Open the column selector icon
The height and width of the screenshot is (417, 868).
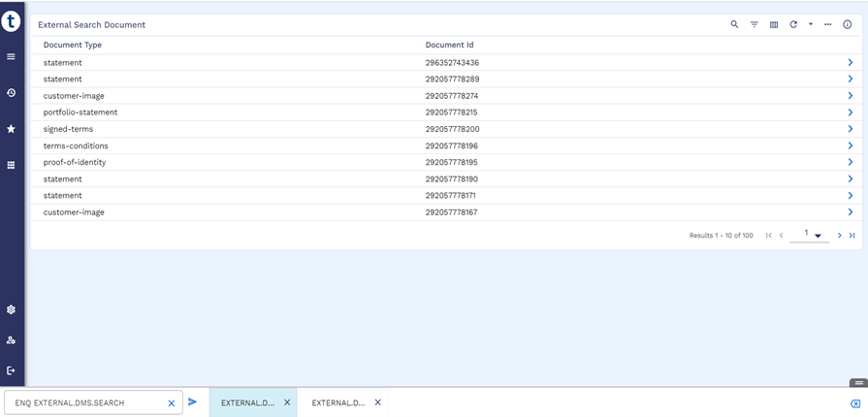tap(774, 24)
